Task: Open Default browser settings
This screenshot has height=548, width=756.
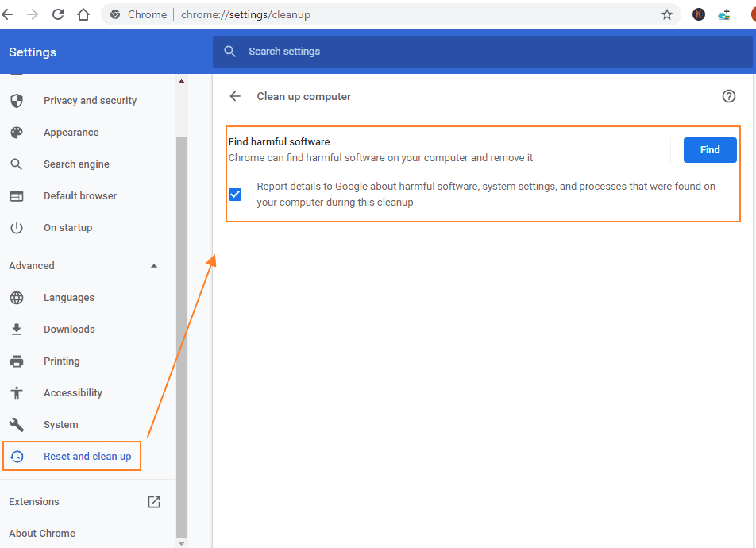Action: 80,196
